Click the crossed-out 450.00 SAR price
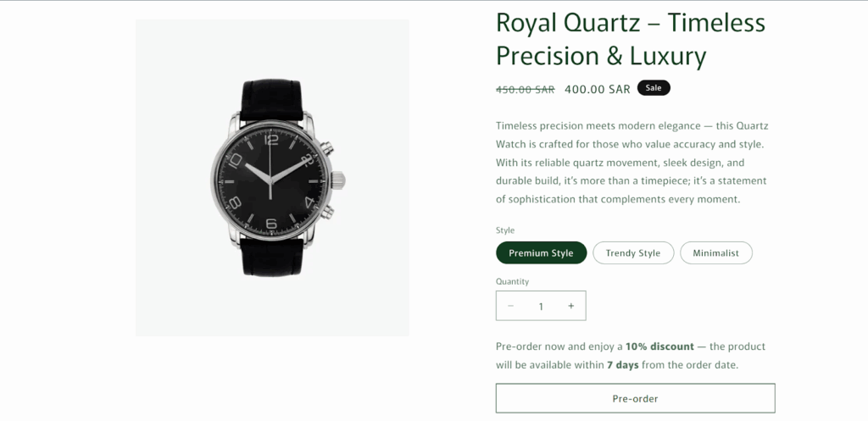 coord(525,89)
